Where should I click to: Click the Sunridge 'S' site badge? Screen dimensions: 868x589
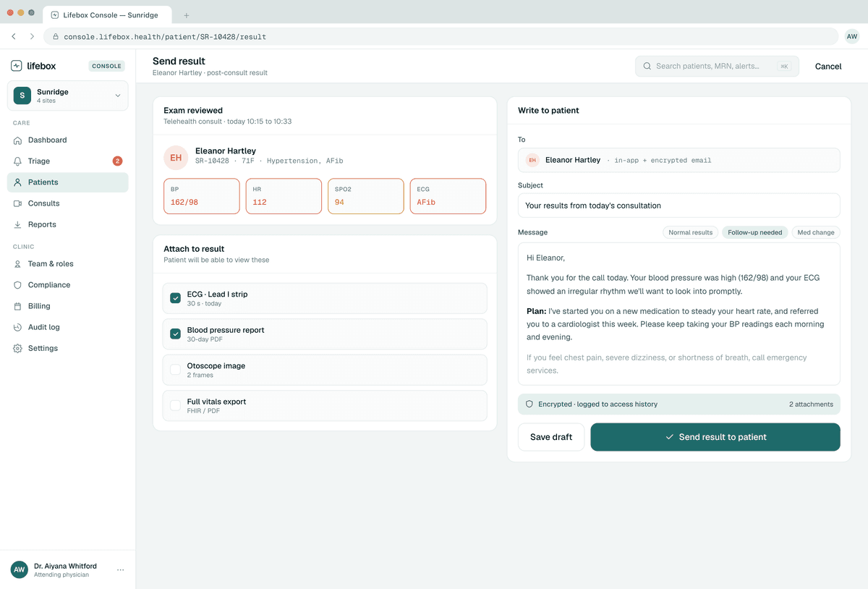pos(22,96)
